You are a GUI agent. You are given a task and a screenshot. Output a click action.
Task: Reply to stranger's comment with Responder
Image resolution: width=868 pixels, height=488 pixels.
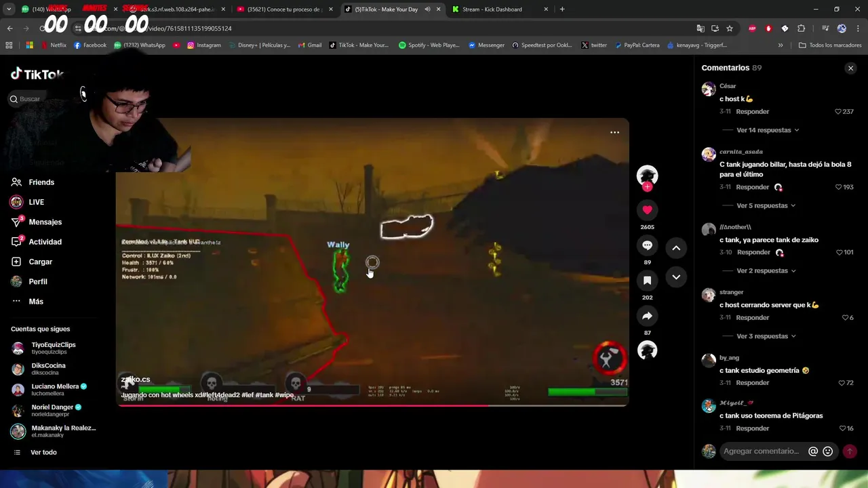pyautogui.click(x=753, y=318)
